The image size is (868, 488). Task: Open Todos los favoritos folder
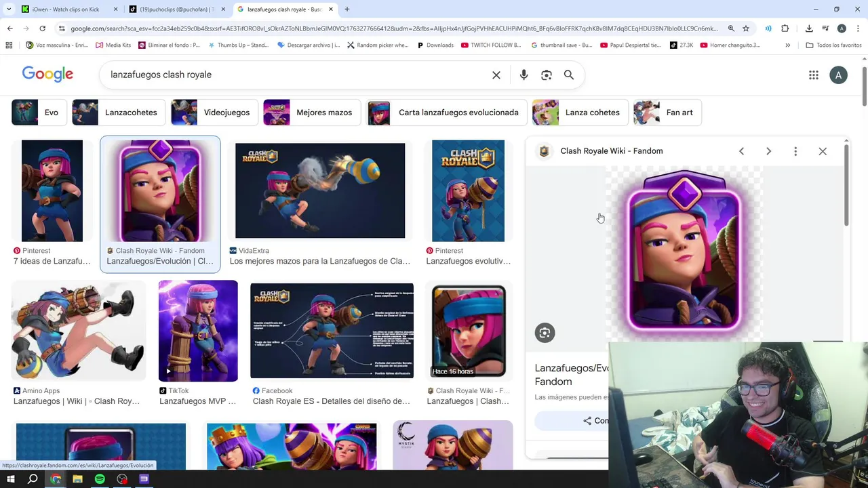pyautogui.click(x=833, y=45)
